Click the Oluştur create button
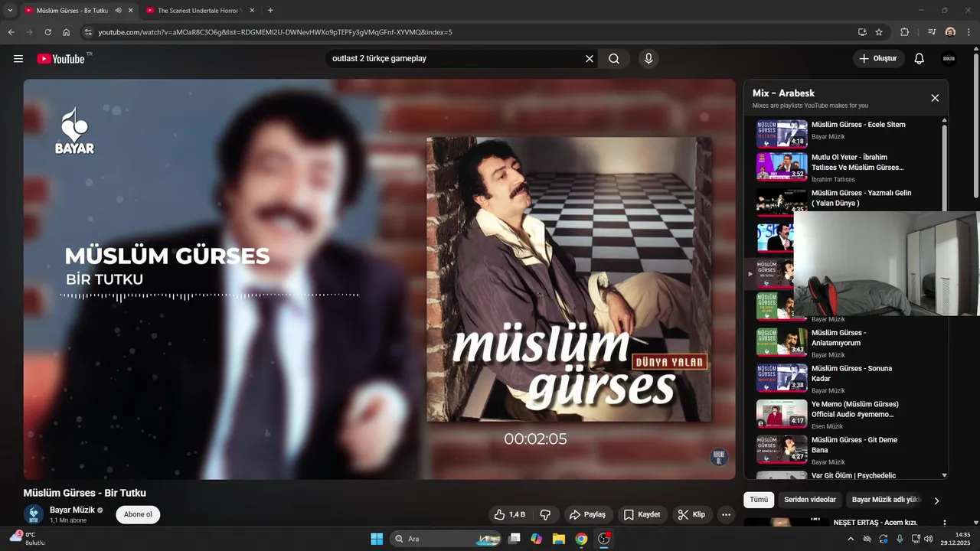The image size is (980, 551). tap(879, 59)
